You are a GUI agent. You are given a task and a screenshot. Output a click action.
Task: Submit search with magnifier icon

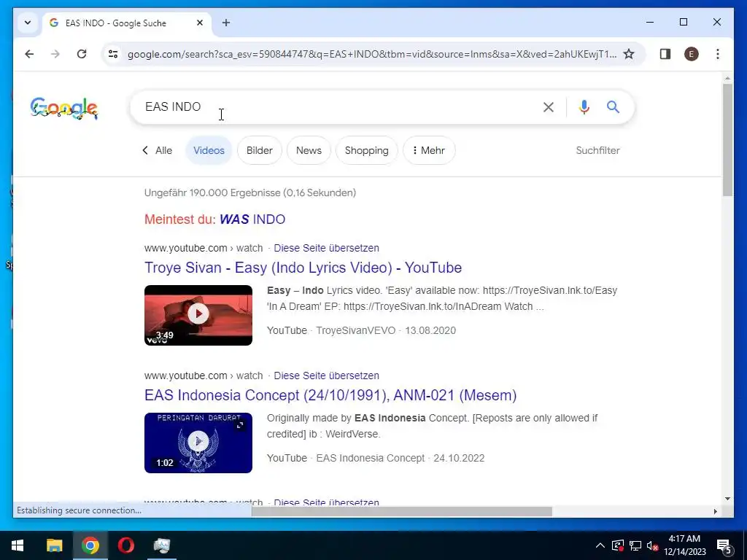[x=613, y=106]
